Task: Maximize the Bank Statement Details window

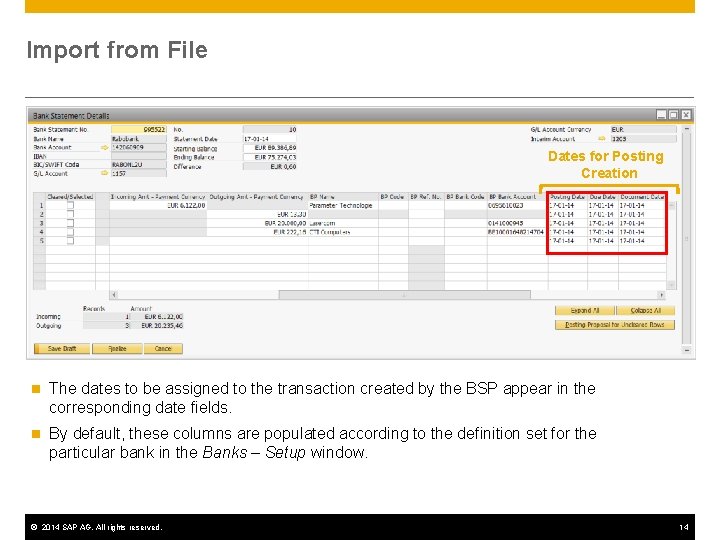Action: [674, 115]
